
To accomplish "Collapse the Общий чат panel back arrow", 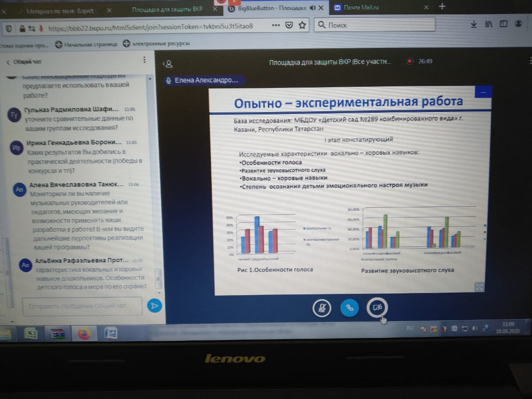I will [x=8, y=62].
